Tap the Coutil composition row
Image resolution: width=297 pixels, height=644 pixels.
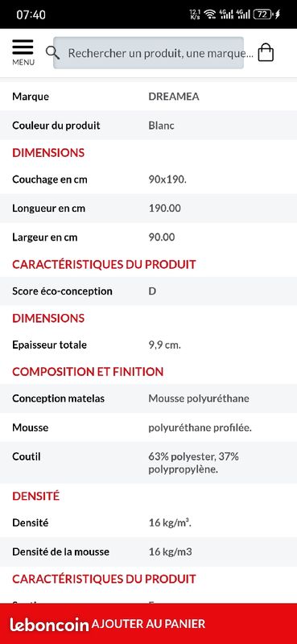(148, 462)
